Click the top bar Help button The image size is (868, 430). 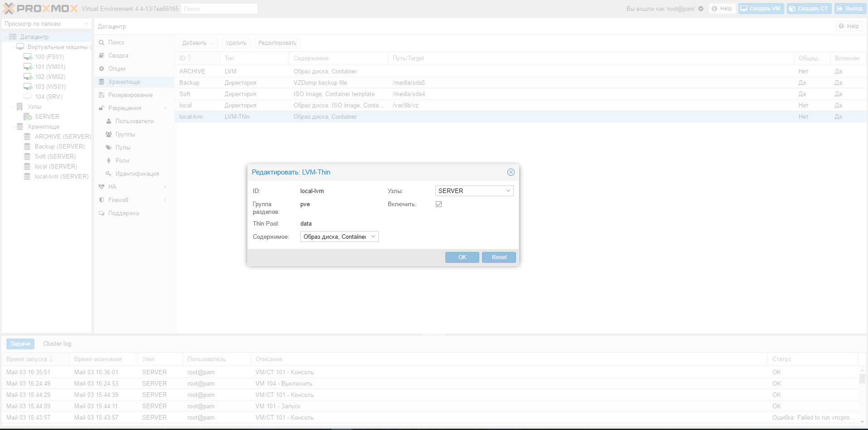coord(722,9)
